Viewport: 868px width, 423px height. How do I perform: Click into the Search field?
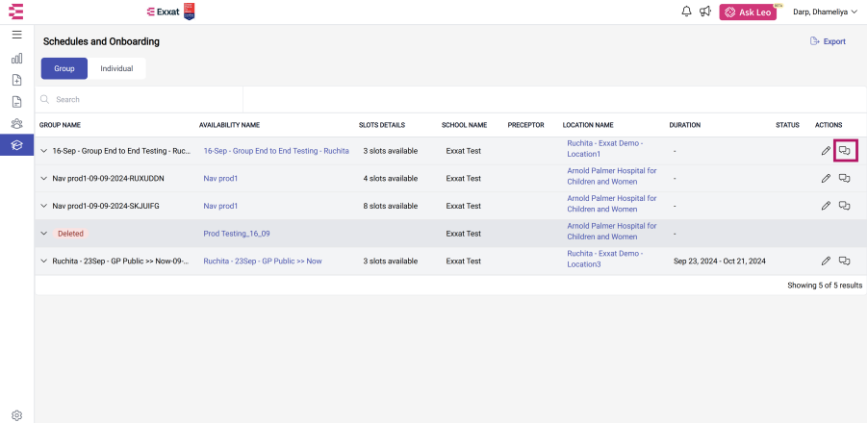[x=139, y=100]
